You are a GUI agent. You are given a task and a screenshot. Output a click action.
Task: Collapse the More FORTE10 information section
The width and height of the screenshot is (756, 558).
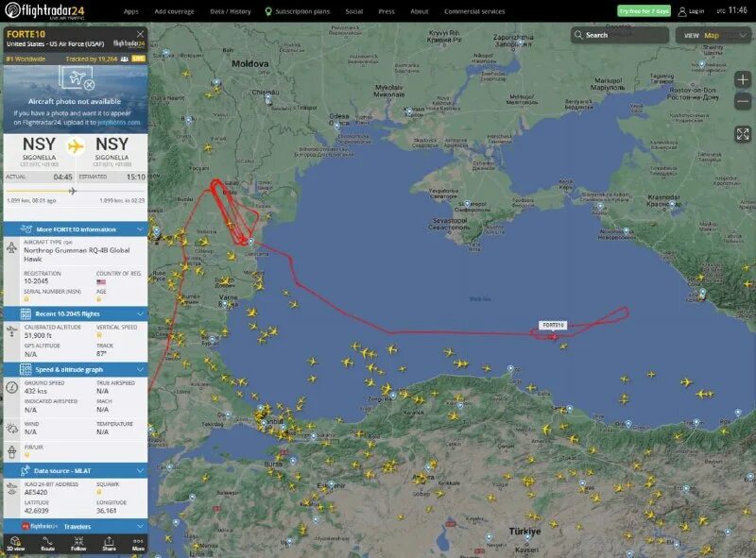click(140, 229)
